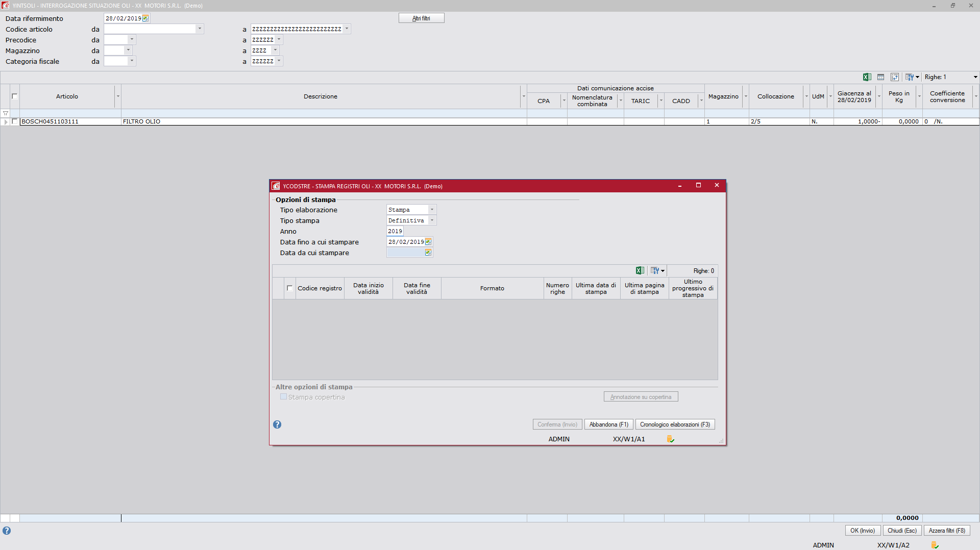
Task: Open Magazzino column filter arrow
Action: [746, 96]
